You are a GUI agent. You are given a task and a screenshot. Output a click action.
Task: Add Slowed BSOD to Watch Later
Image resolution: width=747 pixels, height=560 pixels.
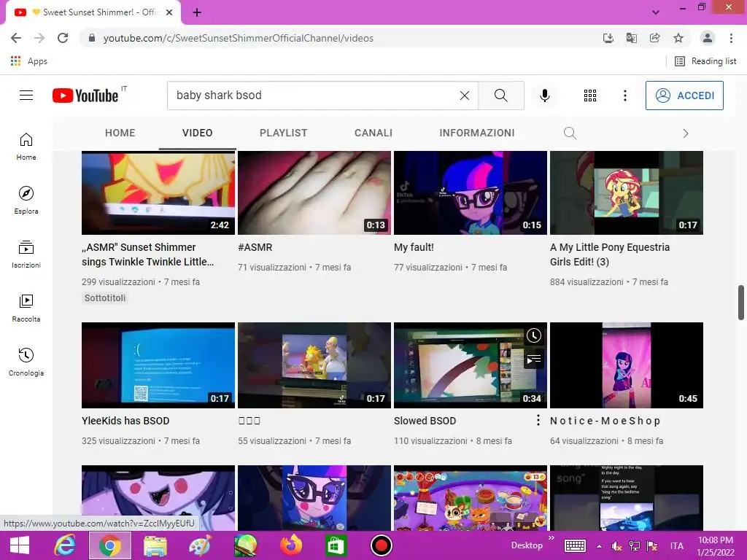tap(533, 335)
